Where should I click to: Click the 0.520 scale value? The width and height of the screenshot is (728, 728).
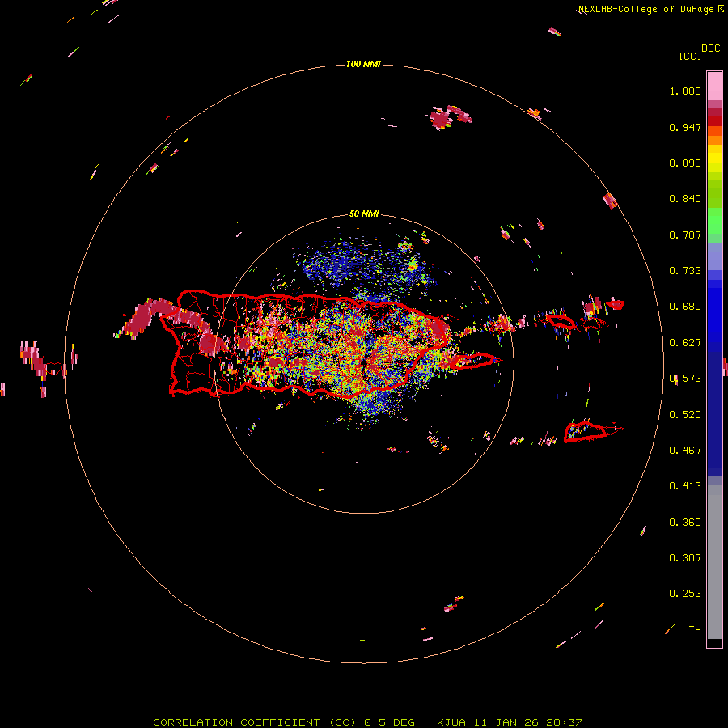(685, 415)
